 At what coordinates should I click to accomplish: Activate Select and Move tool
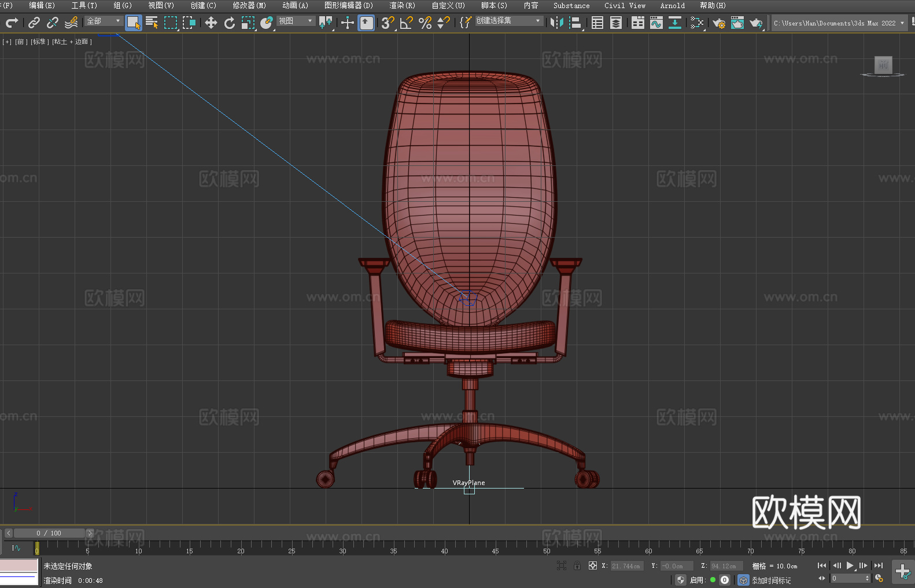[x=211, y=23]
